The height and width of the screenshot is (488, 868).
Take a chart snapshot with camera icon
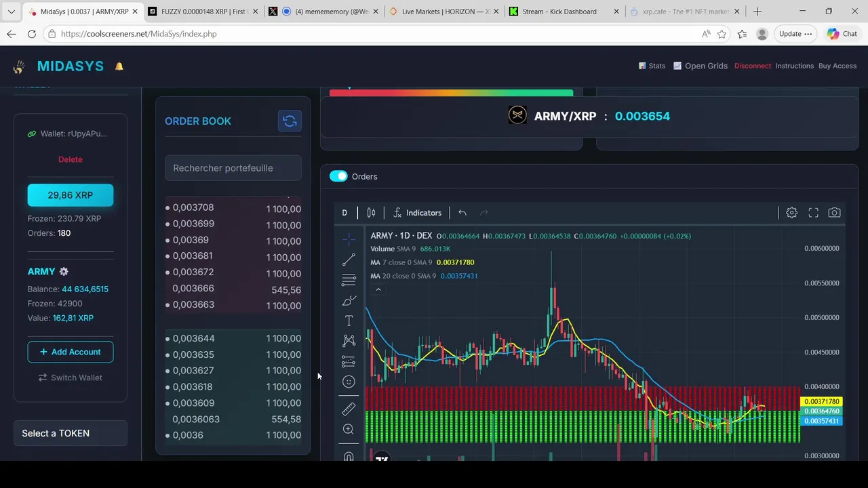pyautogui.click(x=834, y=213)
